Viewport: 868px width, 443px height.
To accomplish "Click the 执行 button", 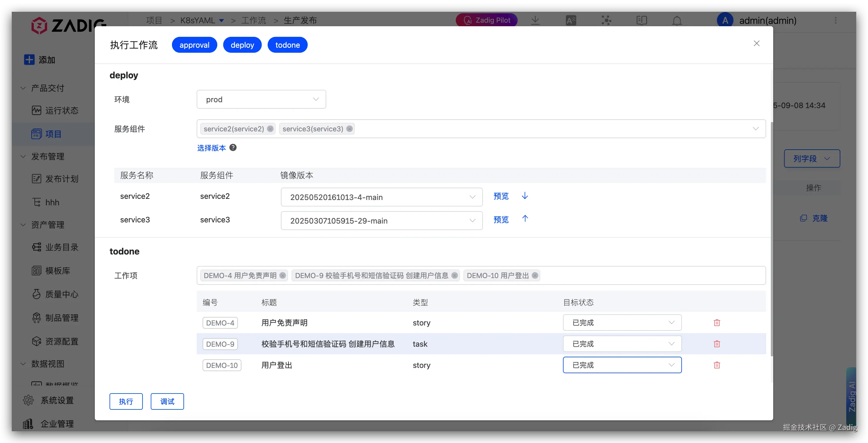I will [126, 401].
